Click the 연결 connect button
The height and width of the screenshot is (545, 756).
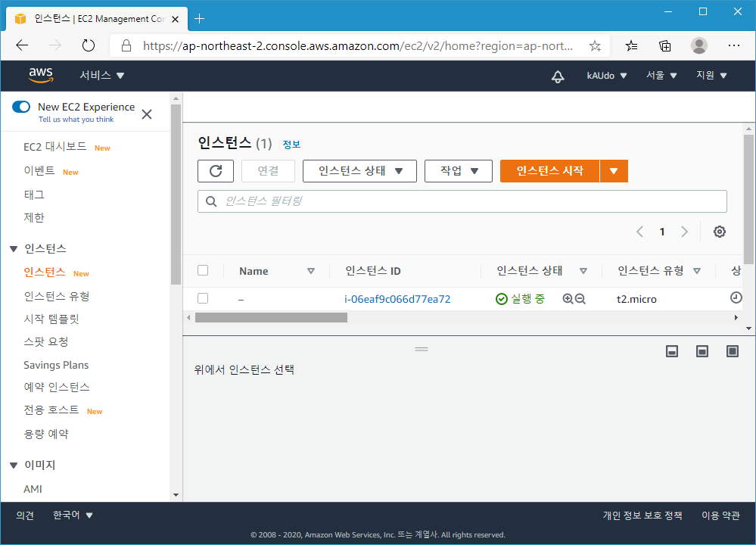pos(268,171)
